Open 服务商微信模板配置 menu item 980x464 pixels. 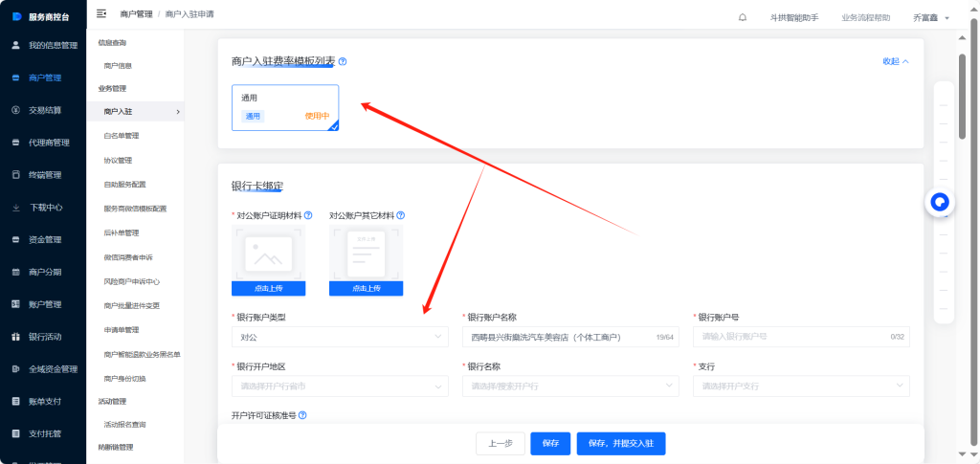pos(135,209)
